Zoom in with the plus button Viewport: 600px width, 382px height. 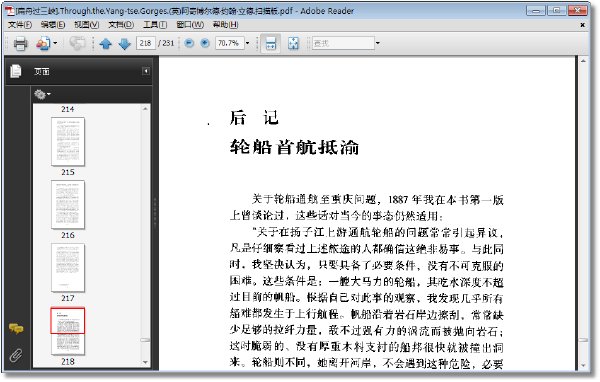[205, 43]
